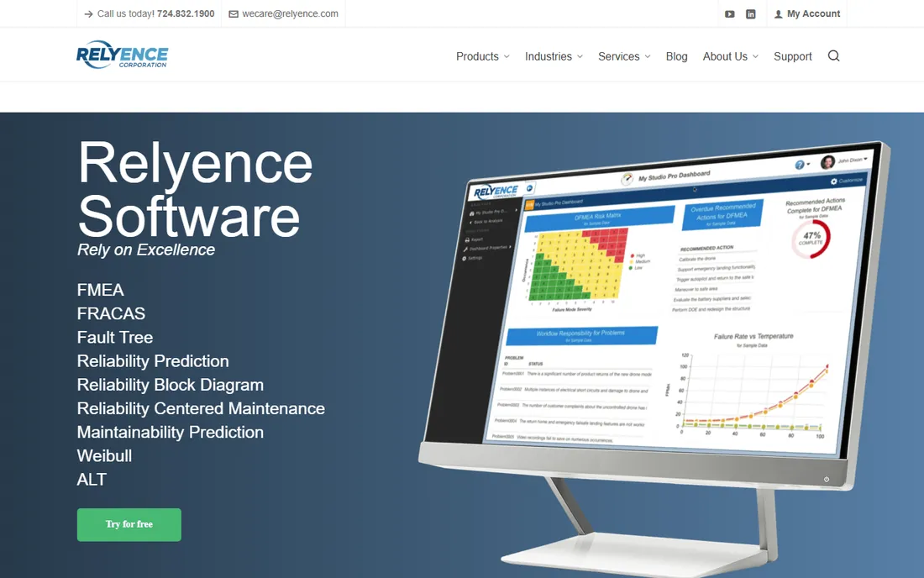Open the YouTube channel icon
The image size is (924, 578).
729,14
